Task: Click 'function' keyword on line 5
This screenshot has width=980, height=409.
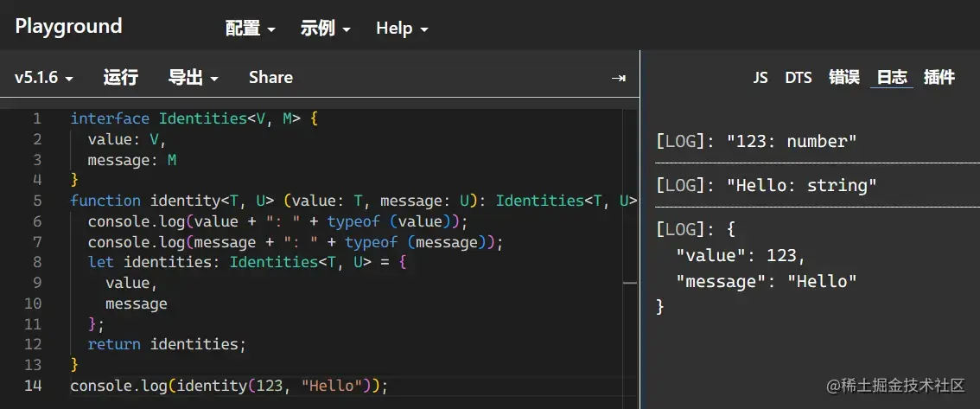Action: coord(105,201)
